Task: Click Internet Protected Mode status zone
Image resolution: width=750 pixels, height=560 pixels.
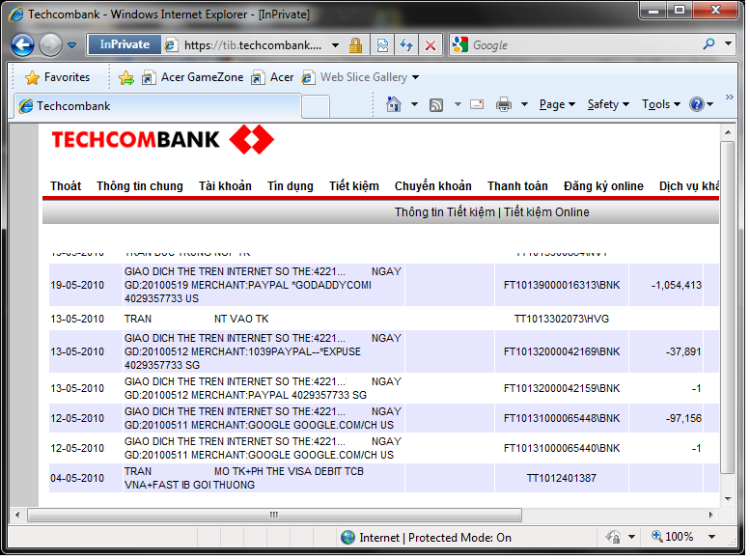Action: (426, 538)
